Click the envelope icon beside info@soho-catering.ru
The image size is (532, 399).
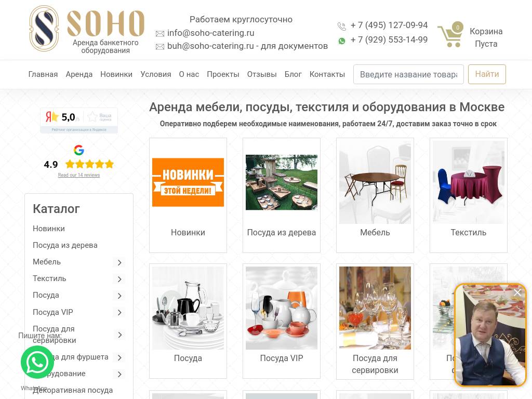tap(160, 34)
